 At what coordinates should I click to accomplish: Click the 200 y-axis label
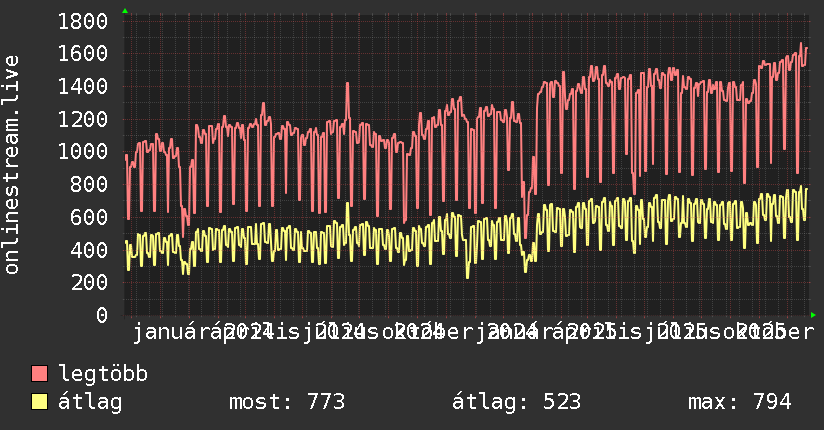pos(89,283)
